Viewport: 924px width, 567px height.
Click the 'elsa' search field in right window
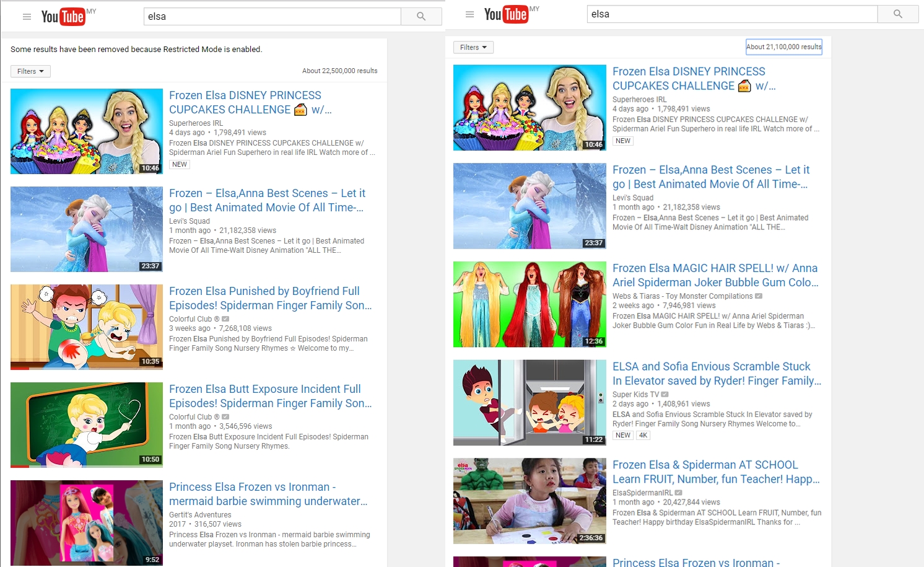point(731,14)
